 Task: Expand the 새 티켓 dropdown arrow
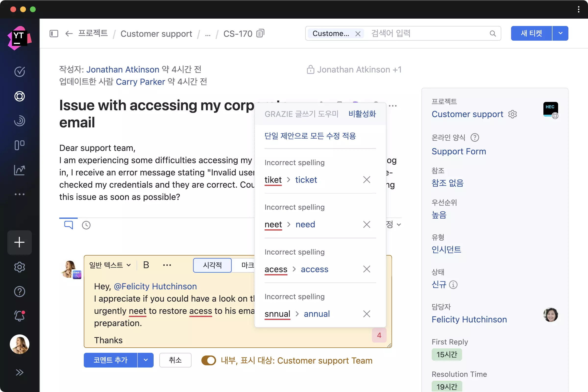pyautogui.click(x=560, y=33)
